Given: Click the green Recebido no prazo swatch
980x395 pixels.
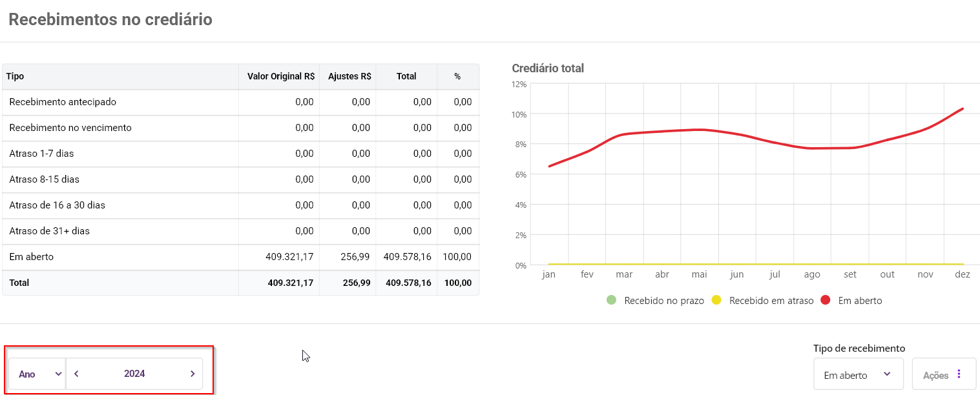Looking at the screenshot, I should click(x=612, y=300).
